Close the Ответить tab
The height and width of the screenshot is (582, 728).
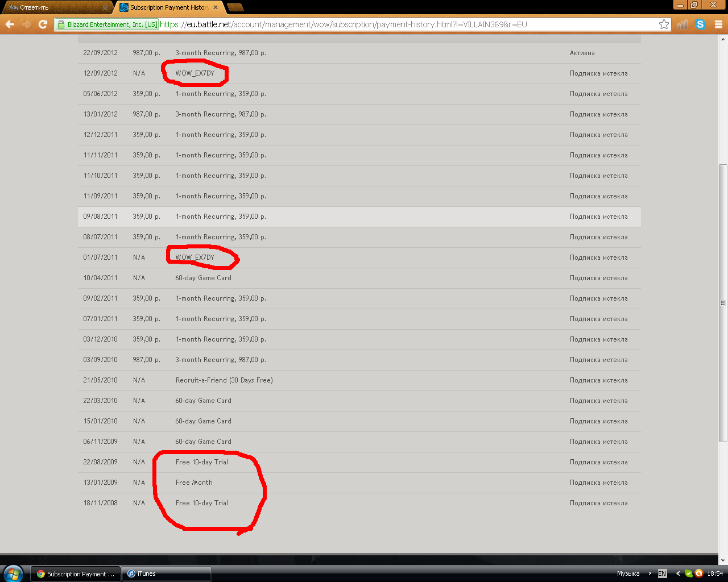point(105,7)
